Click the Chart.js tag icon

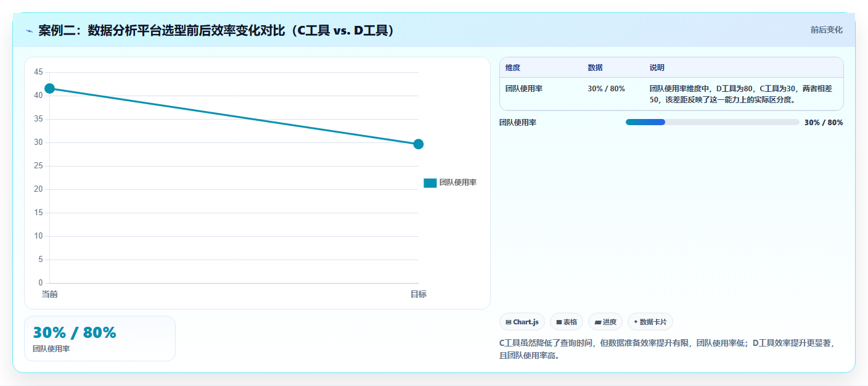pos(509,322)
